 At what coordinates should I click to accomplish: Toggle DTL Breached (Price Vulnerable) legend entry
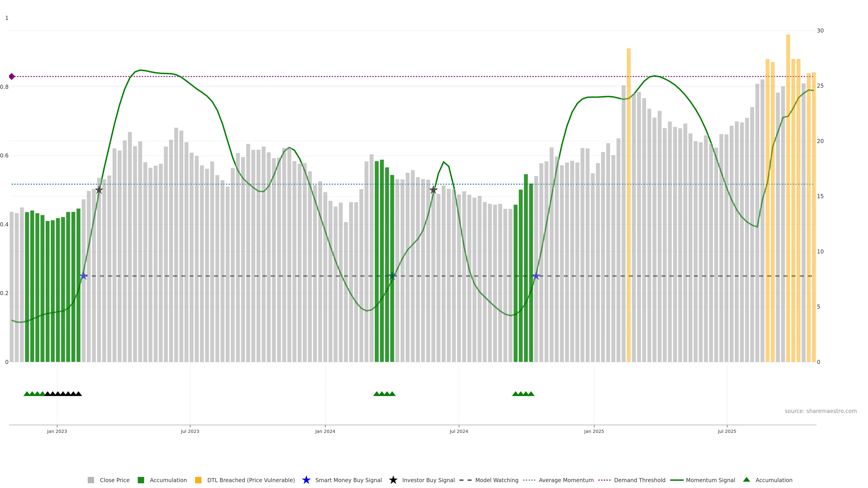(x=251, y=480)
